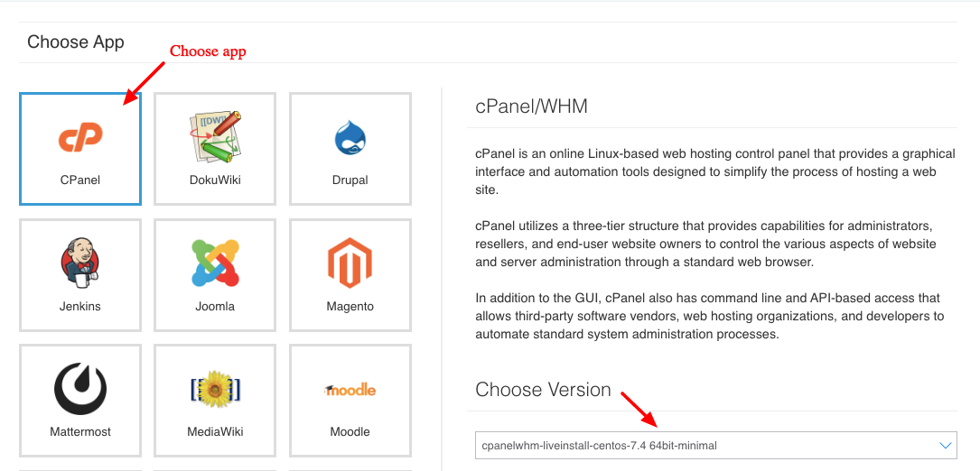Choose the DokuWiki app icon
The image size is (980, 471).
pos(215,137)
